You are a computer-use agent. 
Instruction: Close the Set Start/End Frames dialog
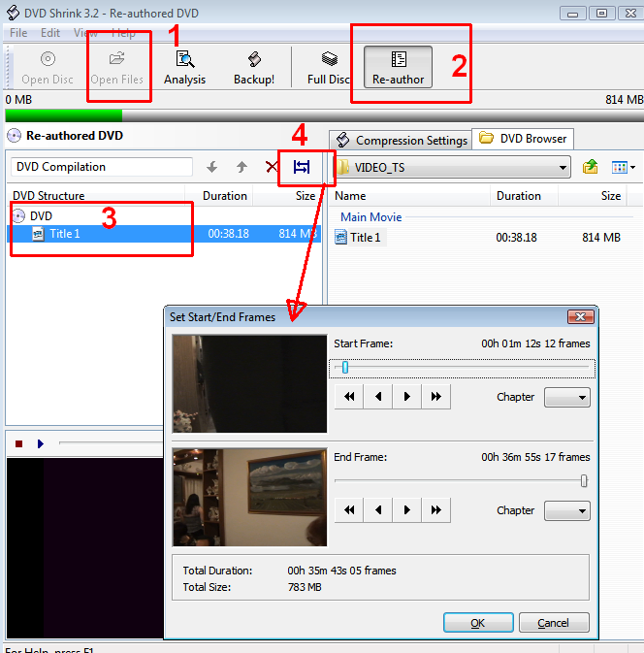click(x=581, y=317)
